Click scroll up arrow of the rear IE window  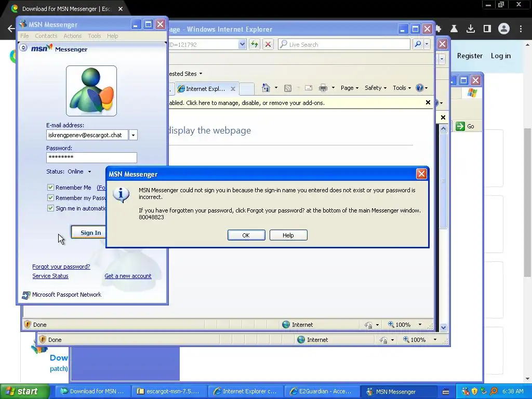tap(443, 129)
